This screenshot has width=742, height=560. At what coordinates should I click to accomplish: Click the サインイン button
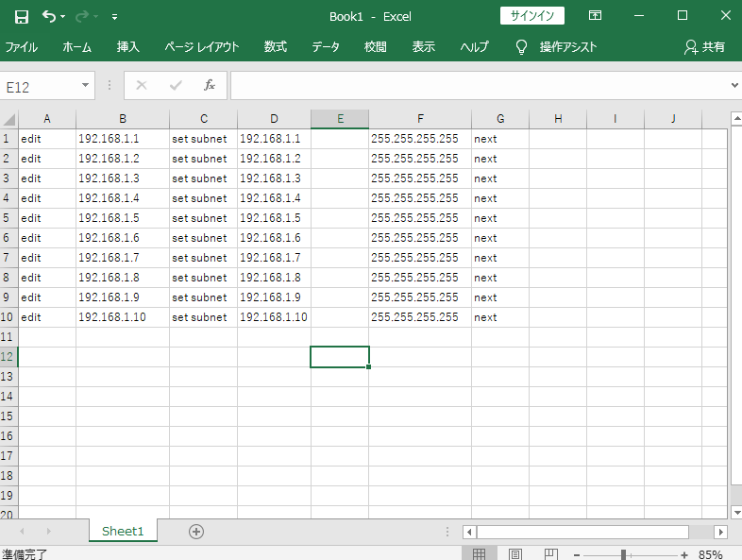click(532, 16)
